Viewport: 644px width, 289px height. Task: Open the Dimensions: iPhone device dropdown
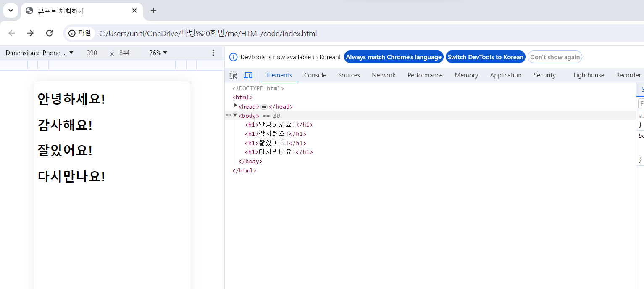pos(39,53)
